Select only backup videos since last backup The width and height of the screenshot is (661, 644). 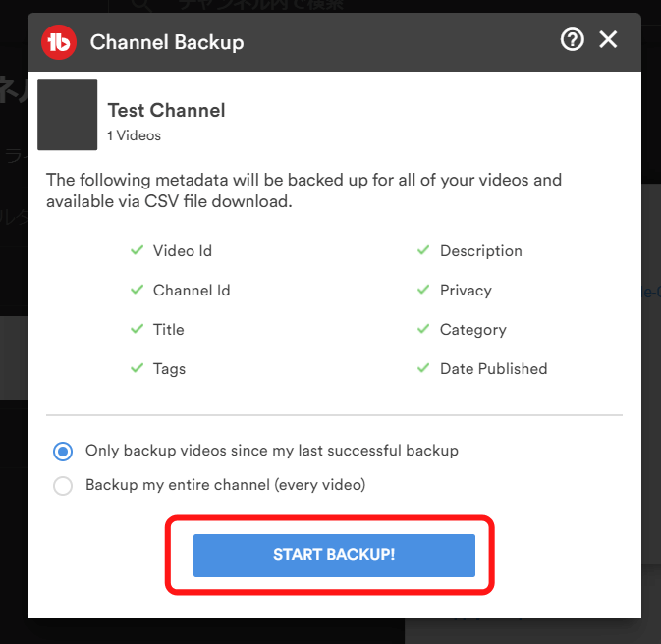[x=63, y=452]
